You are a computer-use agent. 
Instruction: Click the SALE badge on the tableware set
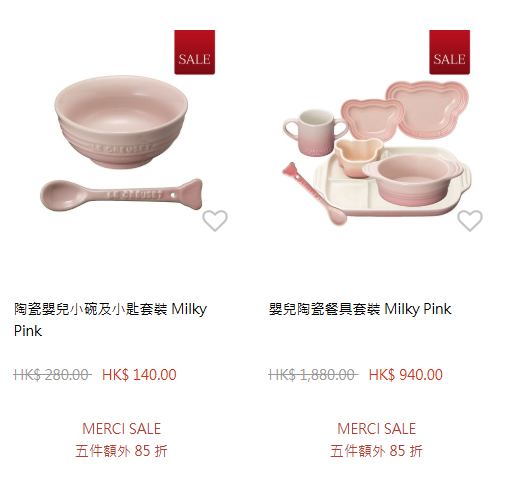click(450, 52)
